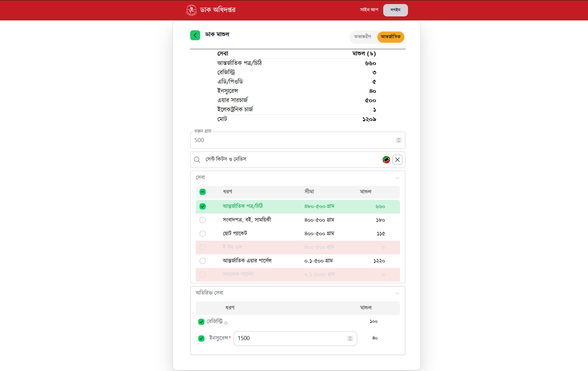Click the info icon beside রেজিস্ট্রি
Image resolution: width=588 pixels, height=371 pixels.
[226, 323]
